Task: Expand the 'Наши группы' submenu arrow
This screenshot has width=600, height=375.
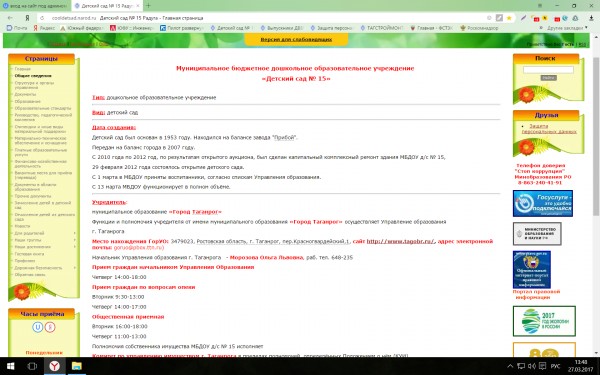Action: click(x=75, y=240)
